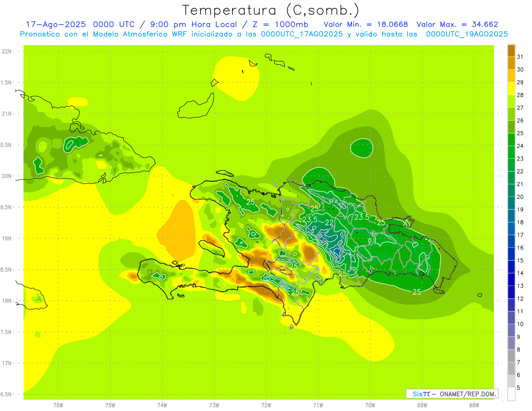
Task: Click the "73W" longitude axis label
Action: coord(214,405)
